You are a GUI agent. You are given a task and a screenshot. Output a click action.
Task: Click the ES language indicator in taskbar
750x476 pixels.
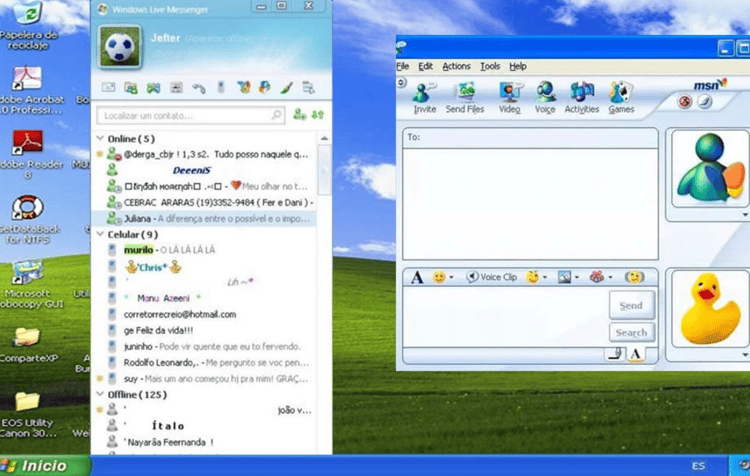698,465
